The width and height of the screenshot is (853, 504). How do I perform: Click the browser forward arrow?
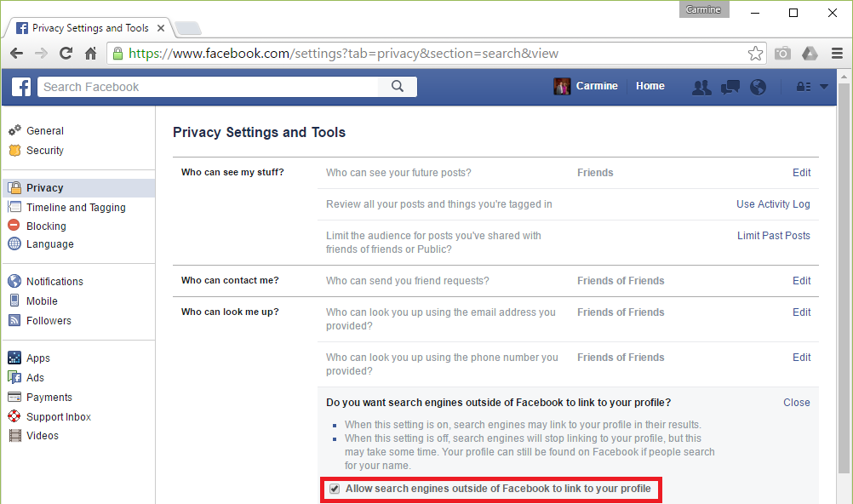(x=41, y=54)
